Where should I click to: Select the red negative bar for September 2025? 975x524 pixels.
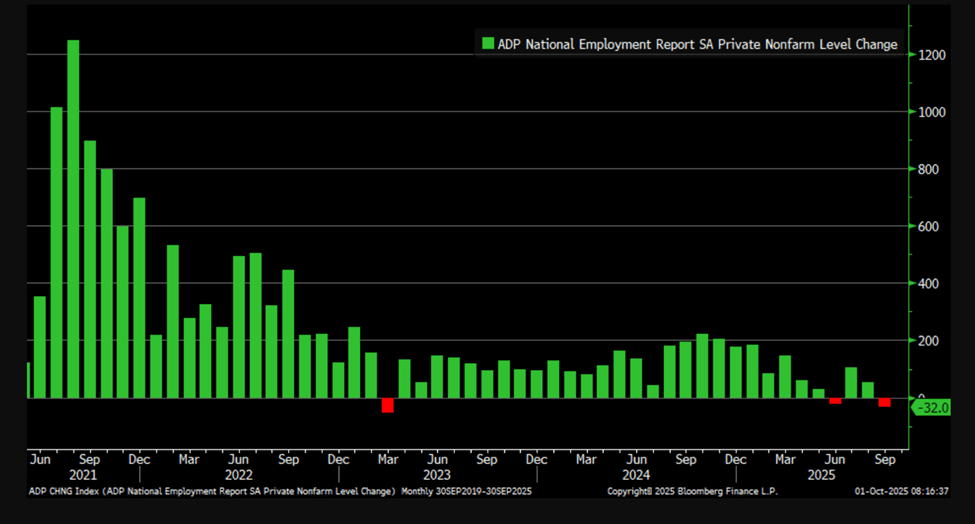click(x=884, y=402)
